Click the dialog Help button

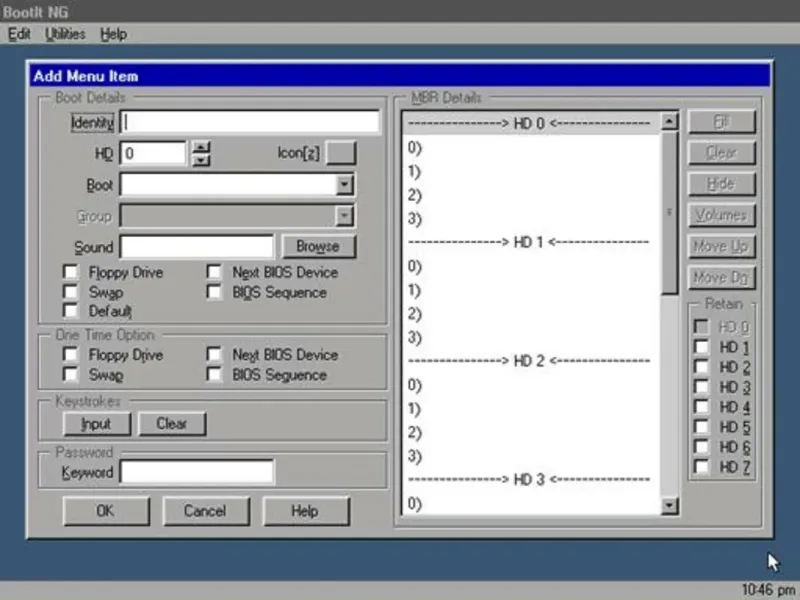(x=306, y=511)
